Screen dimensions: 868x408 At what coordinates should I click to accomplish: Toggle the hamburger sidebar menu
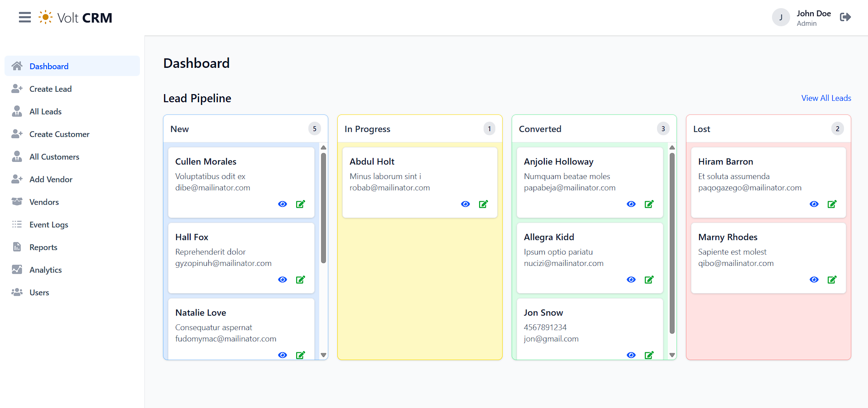click(25, 18)
